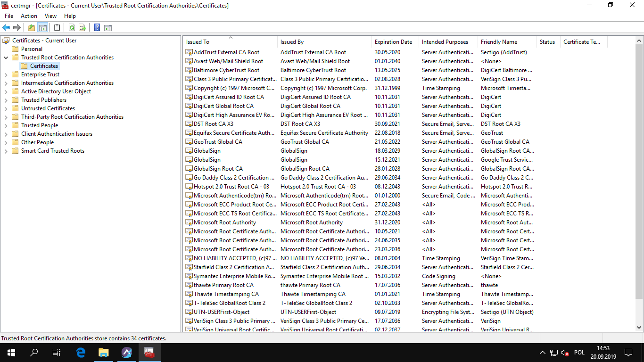Click the certificate icon for AddTrust External CA Root
This screenshot has height=362, width=644.
[189, 52]
